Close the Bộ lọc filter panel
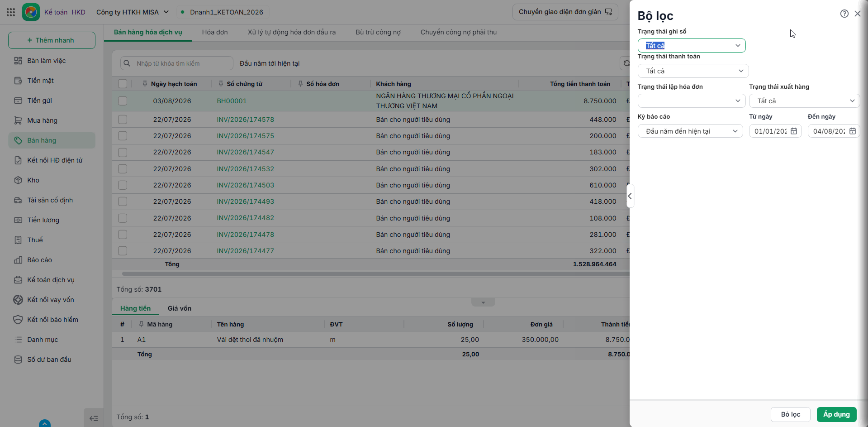868x427 pixels. (858, 14)
